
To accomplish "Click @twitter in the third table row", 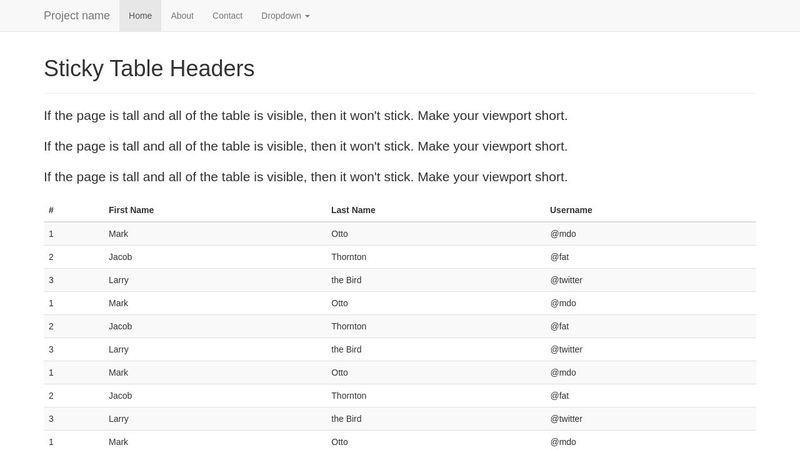I will coord(566,280).
